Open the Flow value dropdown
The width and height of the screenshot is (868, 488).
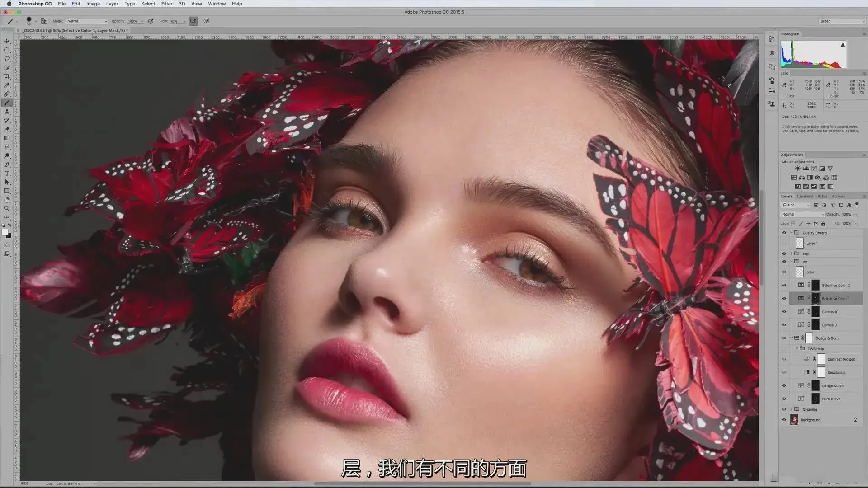pos(184,21)
